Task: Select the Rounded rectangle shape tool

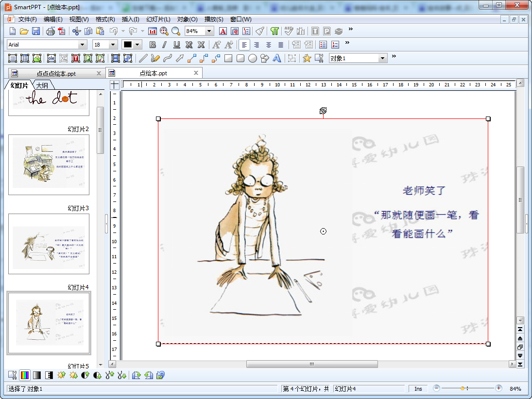Action: (240, 58)
